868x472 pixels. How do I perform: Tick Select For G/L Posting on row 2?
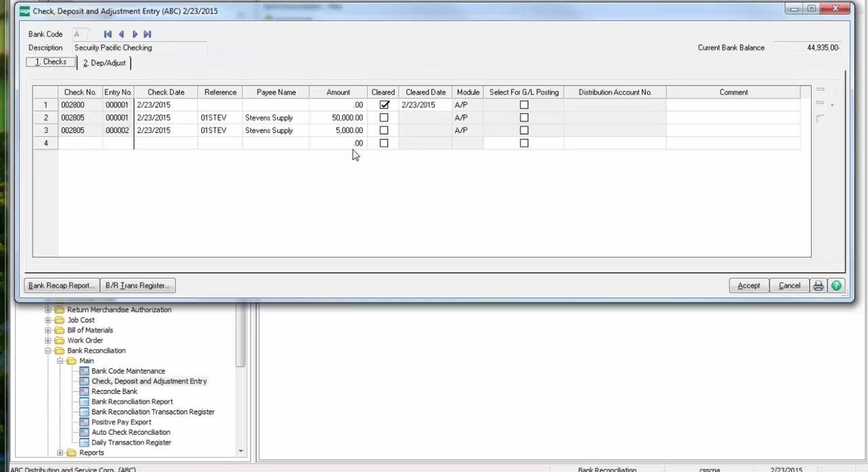(524, 117)
